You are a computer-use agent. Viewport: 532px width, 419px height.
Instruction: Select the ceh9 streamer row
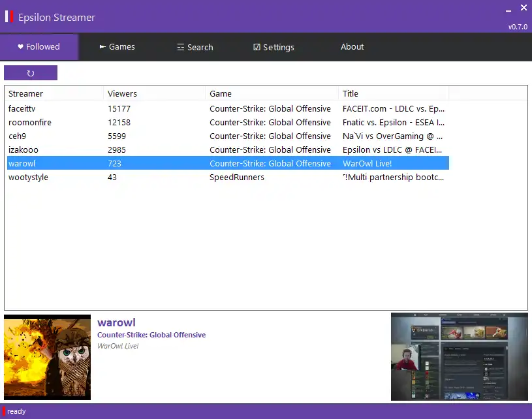pos(228,136)
